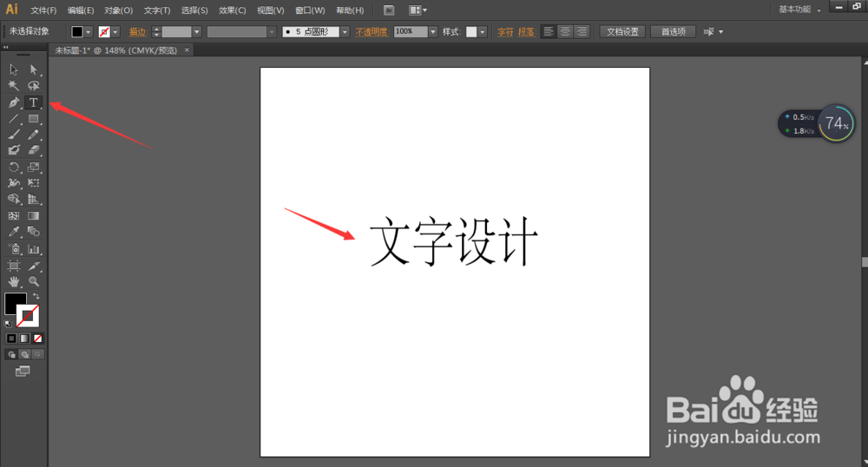Select the Line Segment tool
This screenshot has width=868, height=467.
pyautogui.click(x=14, y=118)
